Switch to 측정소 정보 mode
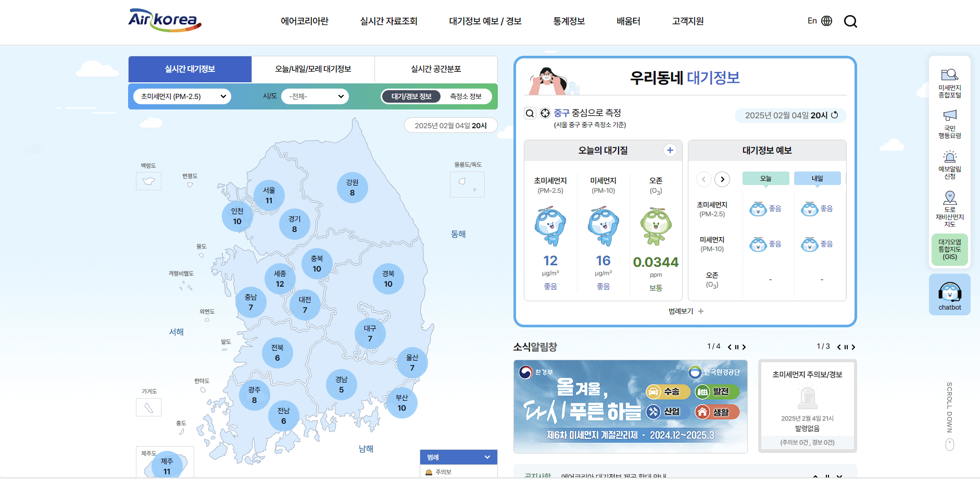 466,96
